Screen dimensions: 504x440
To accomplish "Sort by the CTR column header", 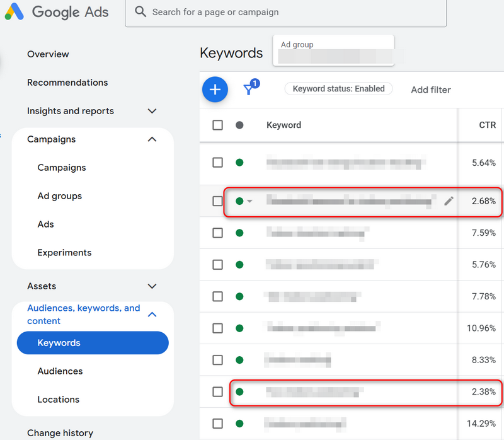I will pyautogui.click(x=487, y=125).
